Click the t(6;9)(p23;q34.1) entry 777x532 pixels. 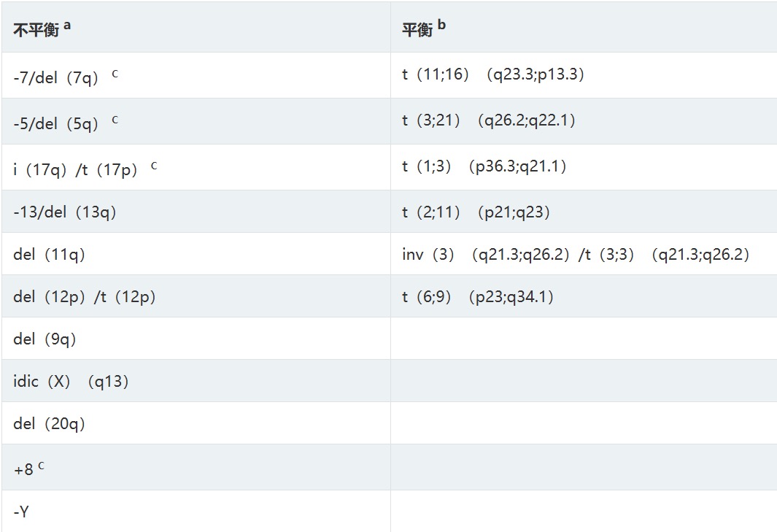pos(478,297)
